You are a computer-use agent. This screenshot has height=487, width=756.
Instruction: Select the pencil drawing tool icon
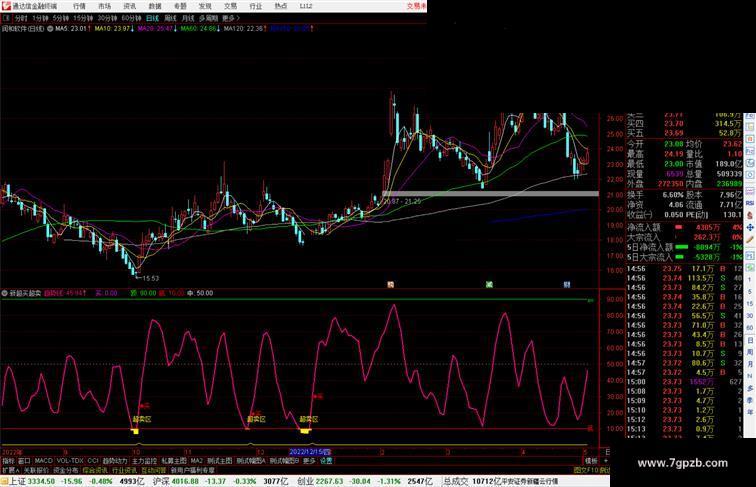[x=750, y=239]
